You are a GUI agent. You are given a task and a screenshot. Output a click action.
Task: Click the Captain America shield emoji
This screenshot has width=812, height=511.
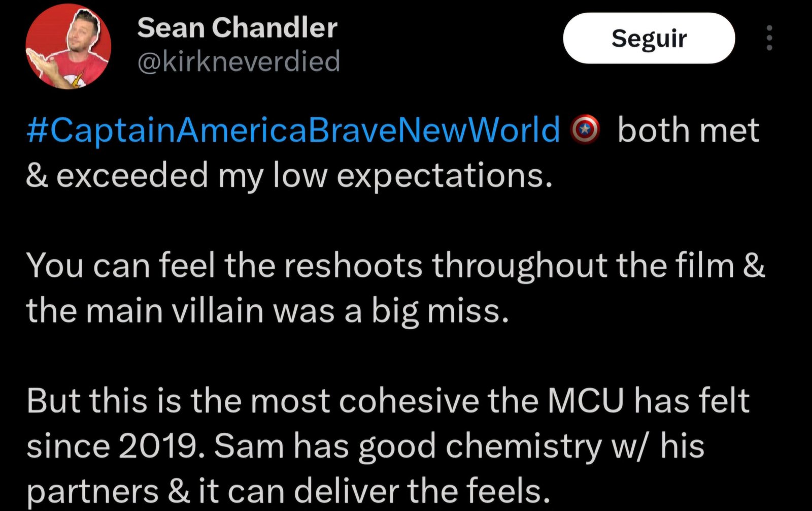pyautogui.click(x=586, y=131)
